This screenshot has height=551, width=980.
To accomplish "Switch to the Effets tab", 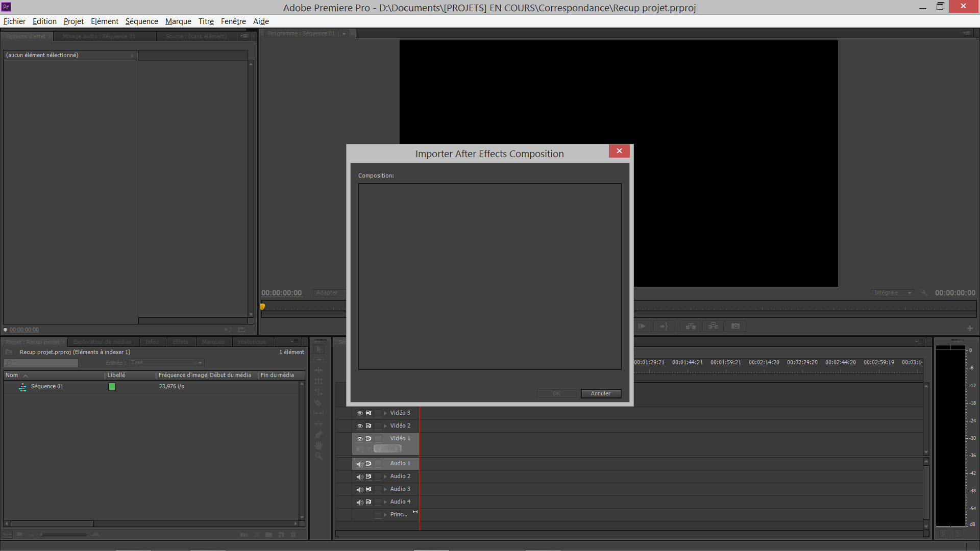I will [x=180, y=342].
